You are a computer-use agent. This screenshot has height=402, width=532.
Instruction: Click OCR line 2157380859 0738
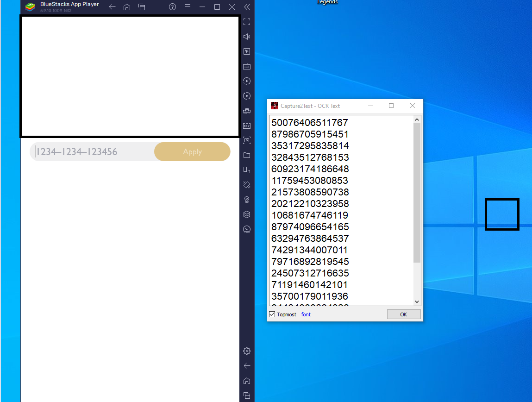tap(310, 192)
